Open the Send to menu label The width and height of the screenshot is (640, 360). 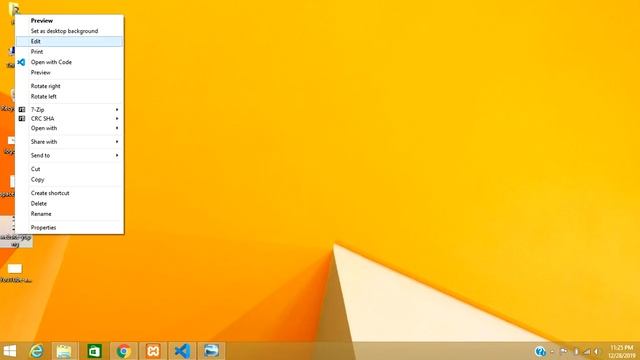click(x=40, y=156)
